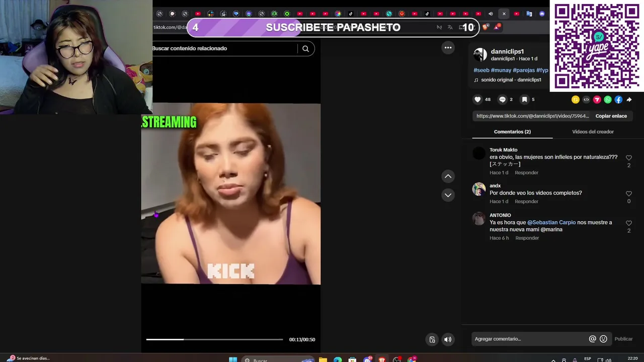Open #munay hashtag

pos(501,70)
